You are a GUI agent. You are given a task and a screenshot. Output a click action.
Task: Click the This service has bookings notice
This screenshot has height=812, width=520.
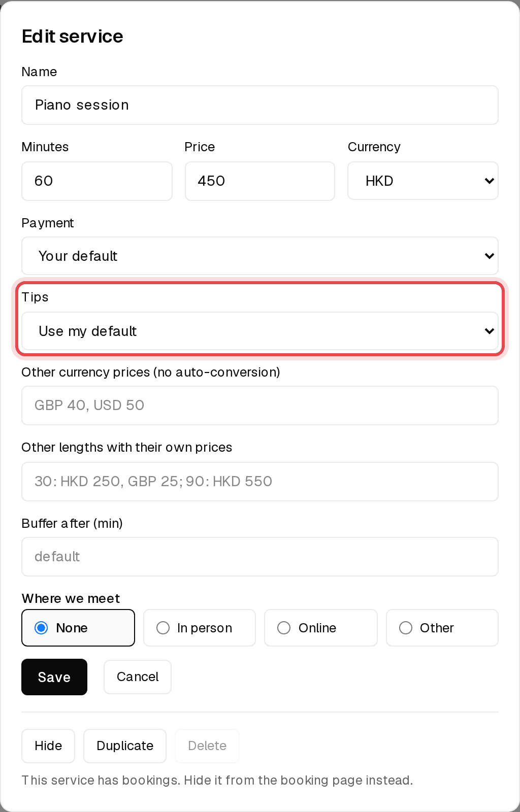217,780
